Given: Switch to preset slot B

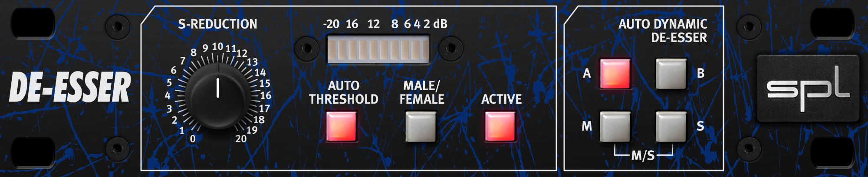Looking at the screenshot, I should pyautogui.click(x=671, y=74).
